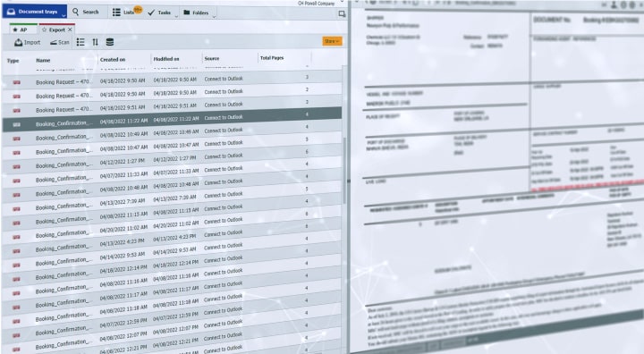Click the database stack icon
This screenshot has width=644, height=354.
coord(110,42)
